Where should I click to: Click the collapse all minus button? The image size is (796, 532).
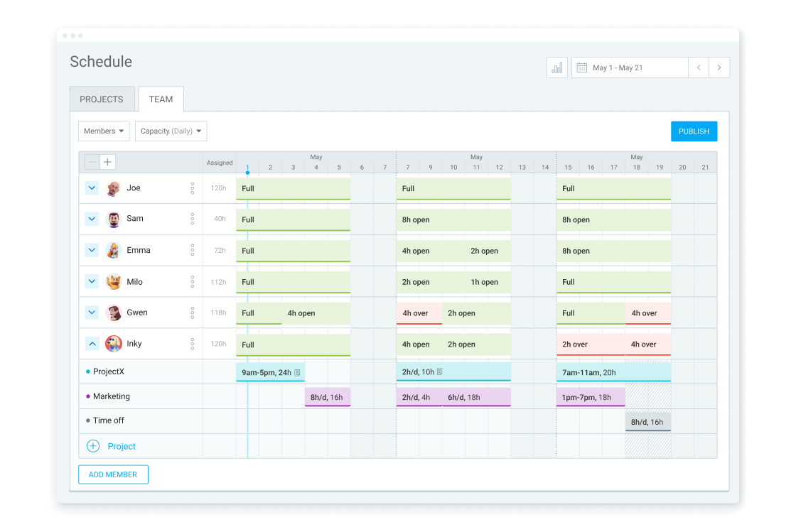pyautogui.click(x=92, y=162)
